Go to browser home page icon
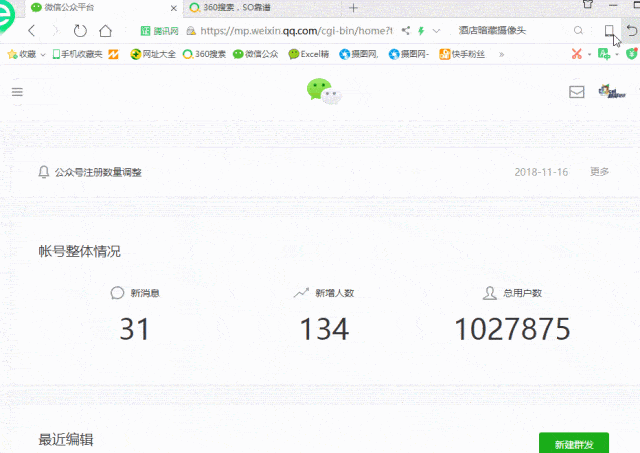Viewport: 640px width, 453px height. coord(105,31)
